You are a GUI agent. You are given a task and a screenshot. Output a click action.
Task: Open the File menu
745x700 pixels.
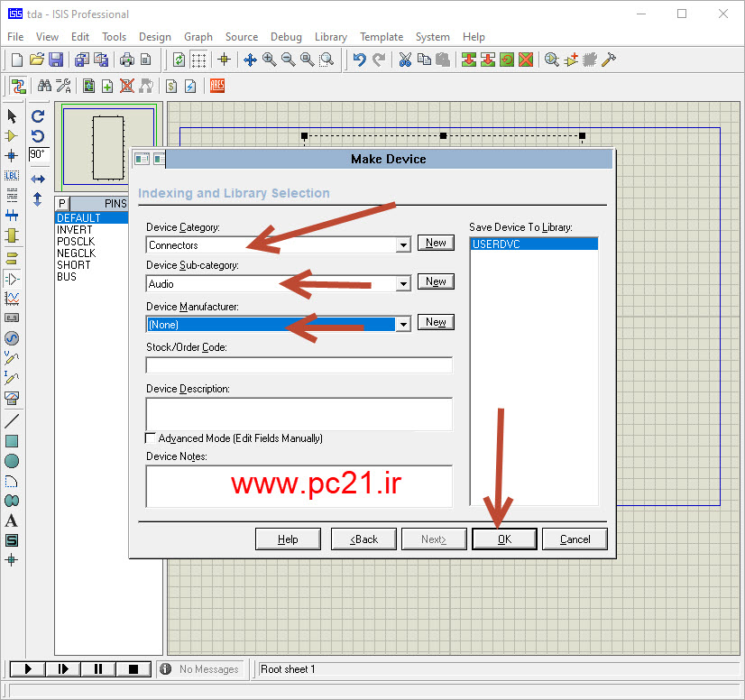click(x=15, y=37)
